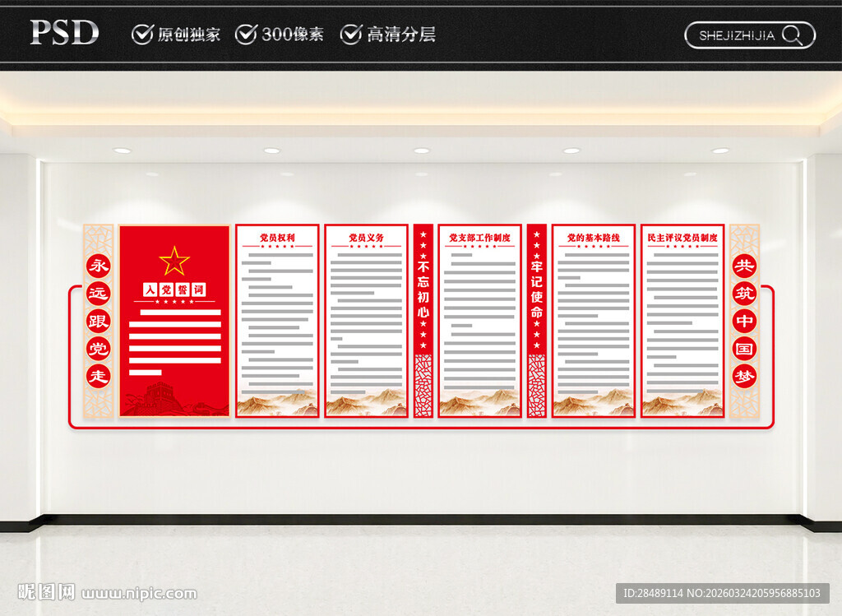Click the red circle with 中

tap(744, 321)
